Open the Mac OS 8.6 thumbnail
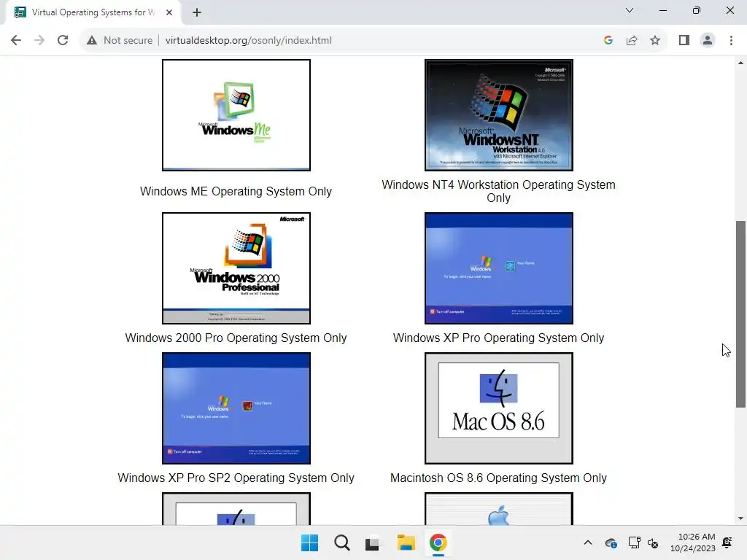Screen dimensions: 747x560 pos(499,408)
